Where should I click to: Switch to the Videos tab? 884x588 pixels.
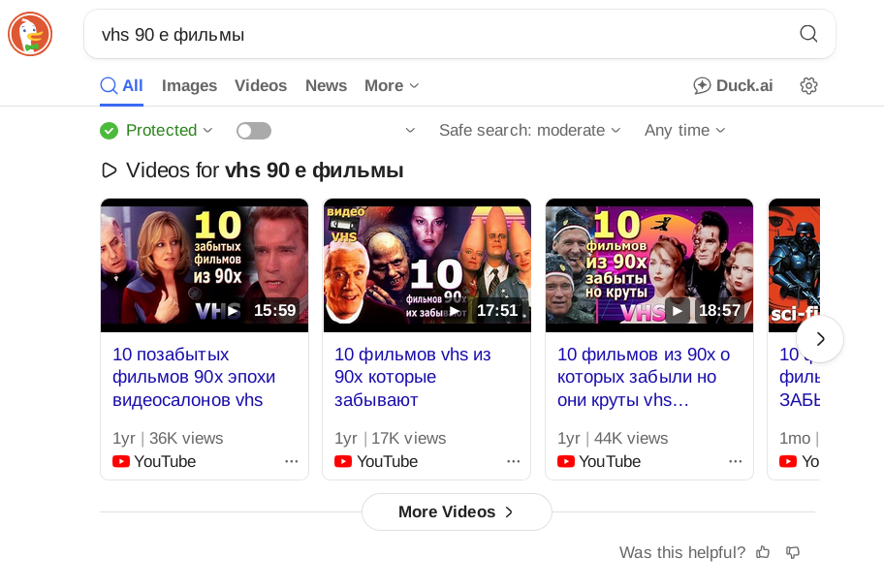[261, 85]
